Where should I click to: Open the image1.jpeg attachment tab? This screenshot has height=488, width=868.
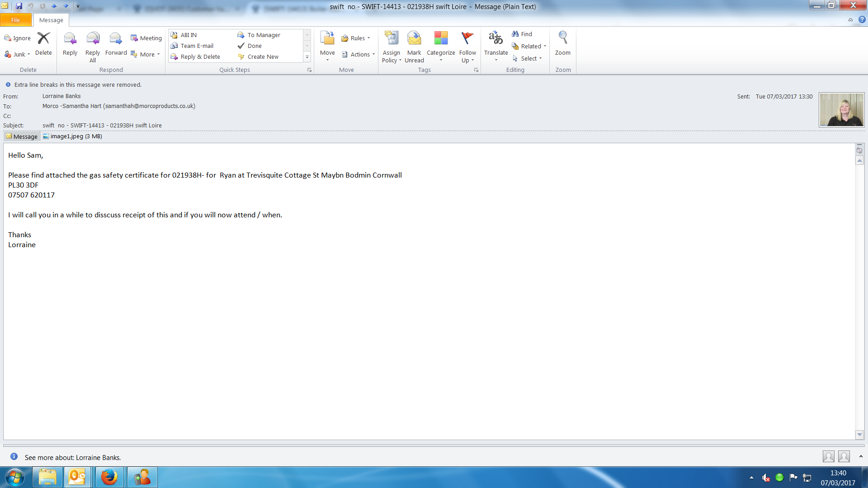[72, 136]
